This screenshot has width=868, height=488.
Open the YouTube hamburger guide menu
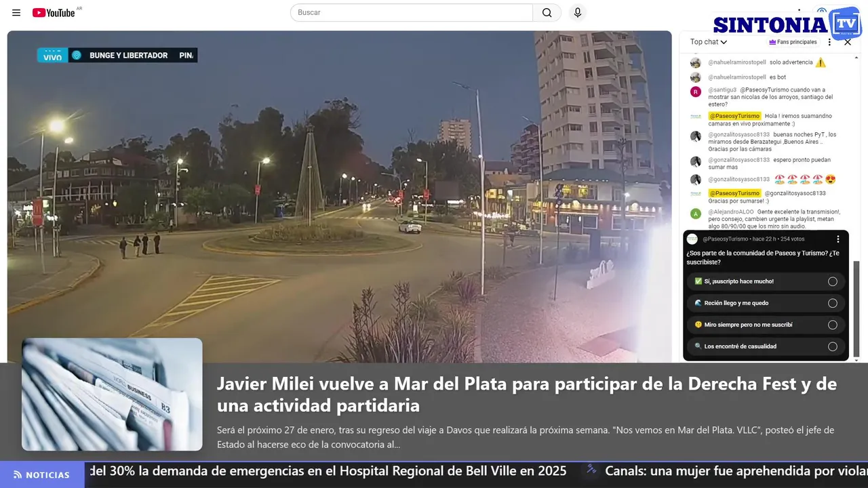[16, 13]
